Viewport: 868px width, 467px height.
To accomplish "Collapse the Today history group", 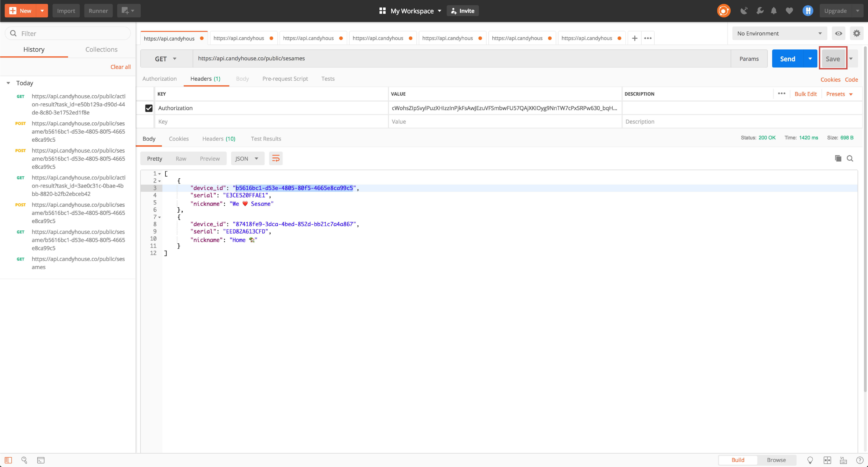I will 8,83.
